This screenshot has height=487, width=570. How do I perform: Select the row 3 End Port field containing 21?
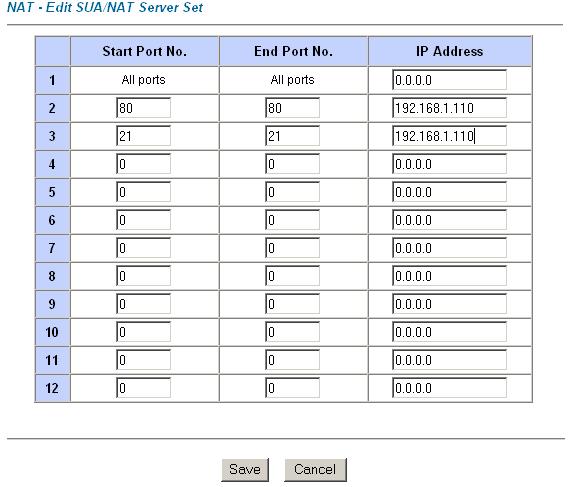(292, 136)
